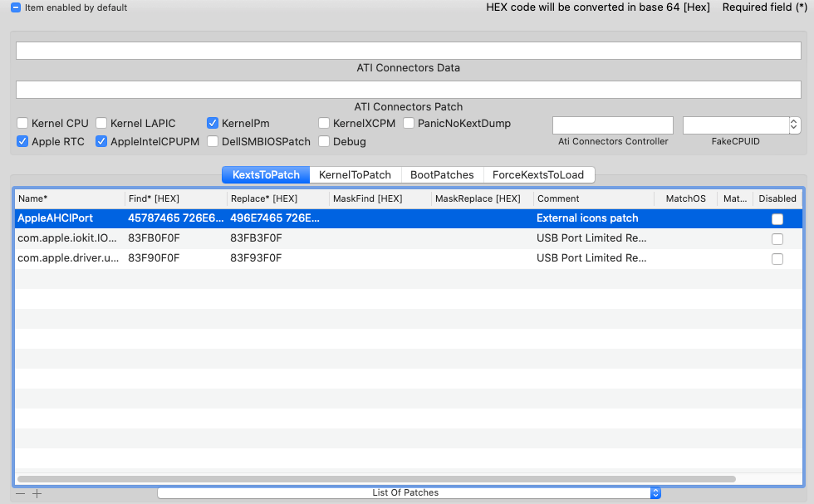The image size is (814, 504).
Task: Uncheck the KernelPm option
Action: (213, 123)
